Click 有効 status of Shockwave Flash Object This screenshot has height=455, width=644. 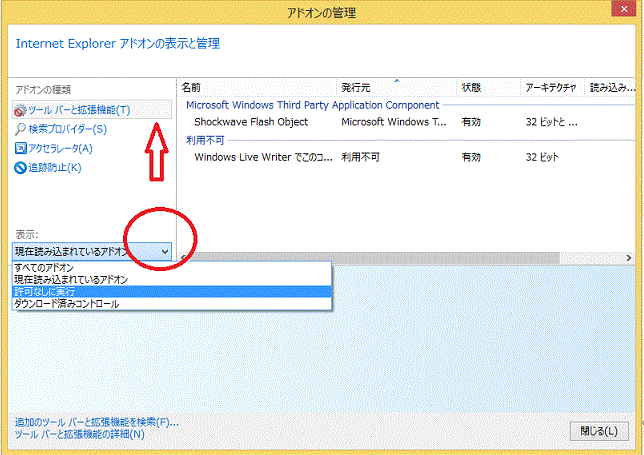coord(471,122)
